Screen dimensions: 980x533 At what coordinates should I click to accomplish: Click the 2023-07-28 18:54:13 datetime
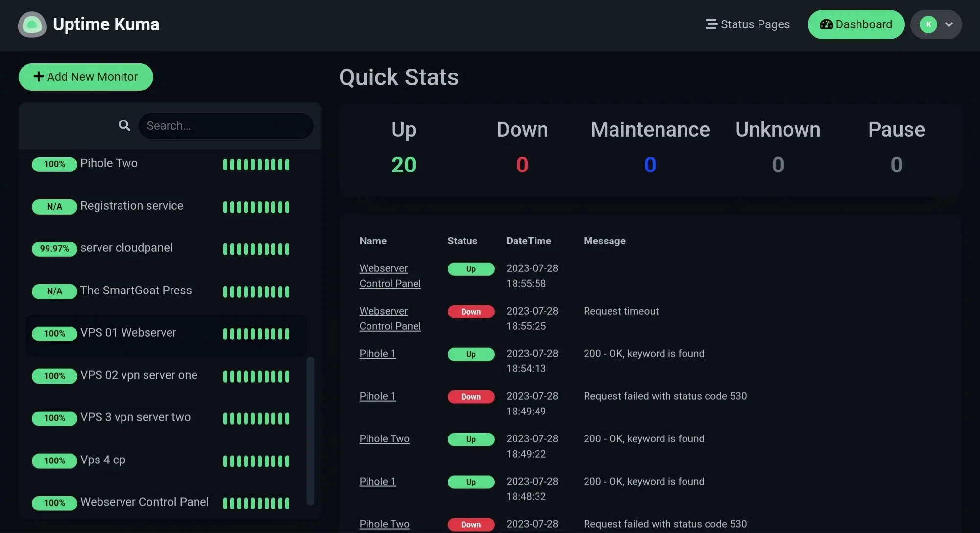pos(532,361)
